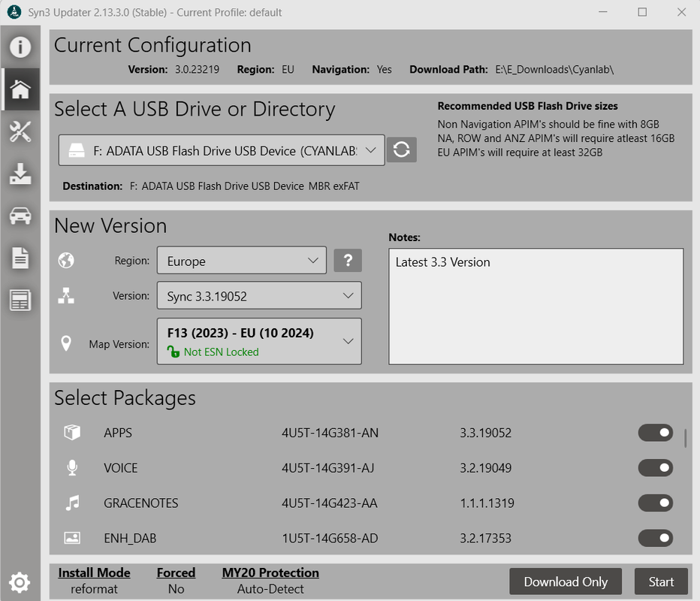Click the version number 3.3.19052 in APPS row
This screenshot has height=601, width=700.
coord(486,433)
